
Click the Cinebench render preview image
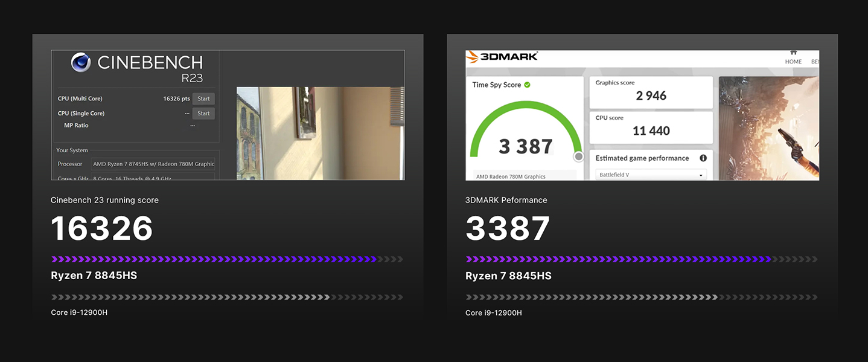tap(320, 134)
